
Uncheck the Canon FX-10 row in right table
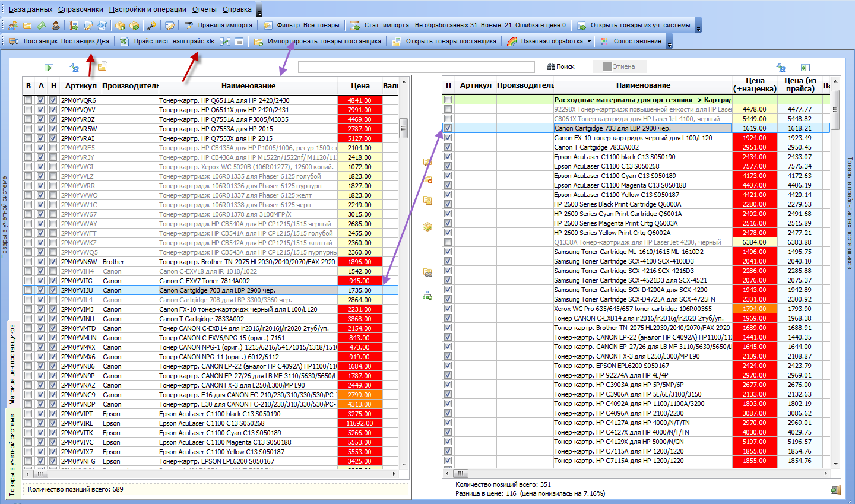click(x=448, y=138)
